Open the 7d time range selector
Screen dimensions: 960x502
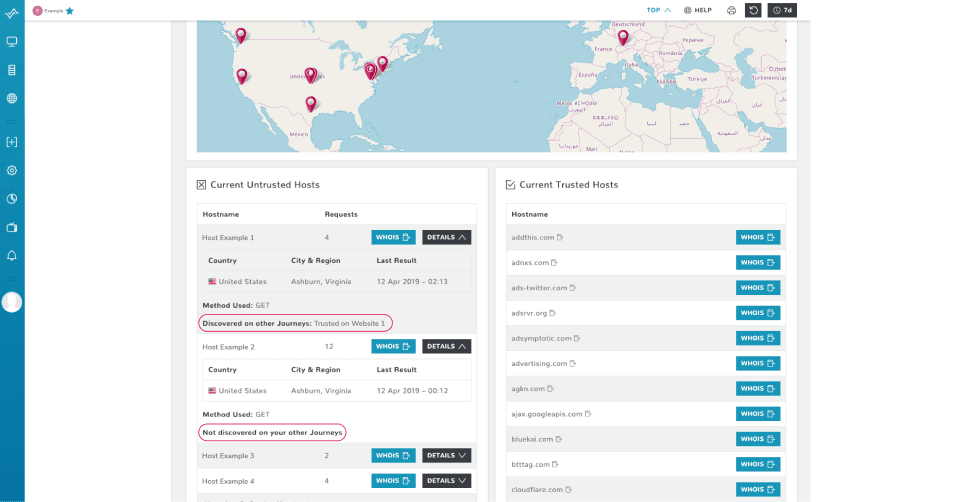(x=782, y=10)
